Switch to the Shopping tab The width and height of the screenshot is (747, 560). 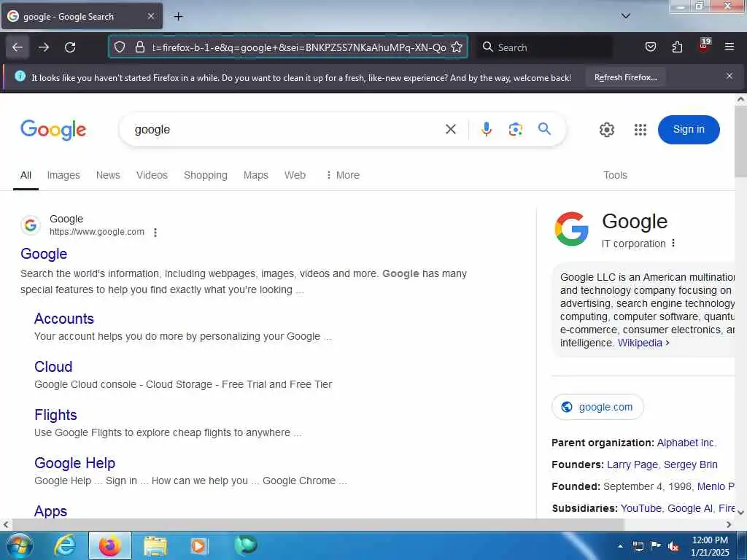tap(205, 175)
